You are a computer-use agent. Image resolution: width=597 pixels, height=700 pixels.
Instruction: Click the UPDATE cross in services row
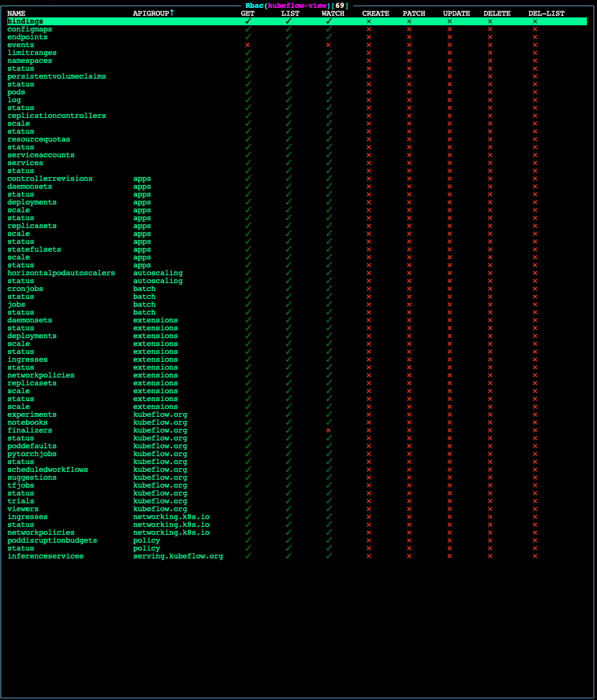450,163
